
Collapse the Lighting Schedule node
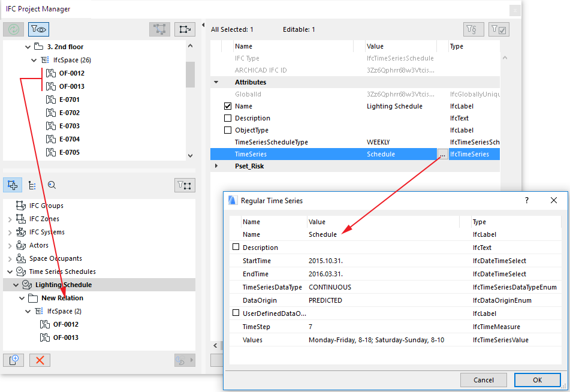tap(16, 285)
